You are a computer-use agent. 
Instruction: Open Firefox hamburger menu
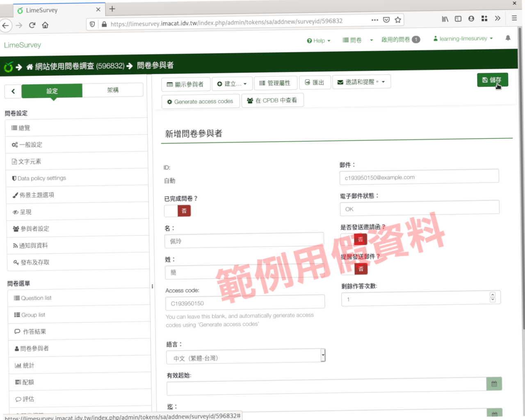pyautogui.click(x=514, y=18)
